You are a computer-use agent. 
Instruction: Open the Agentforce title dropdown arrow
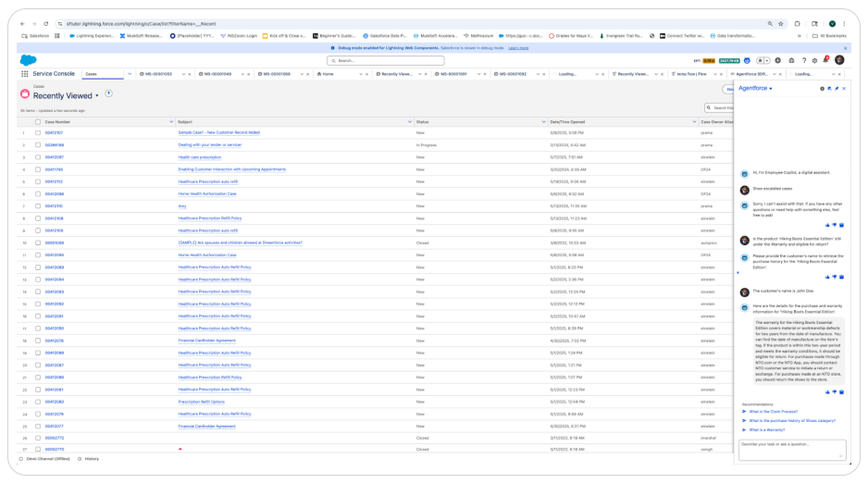click(x=771, y=89)
